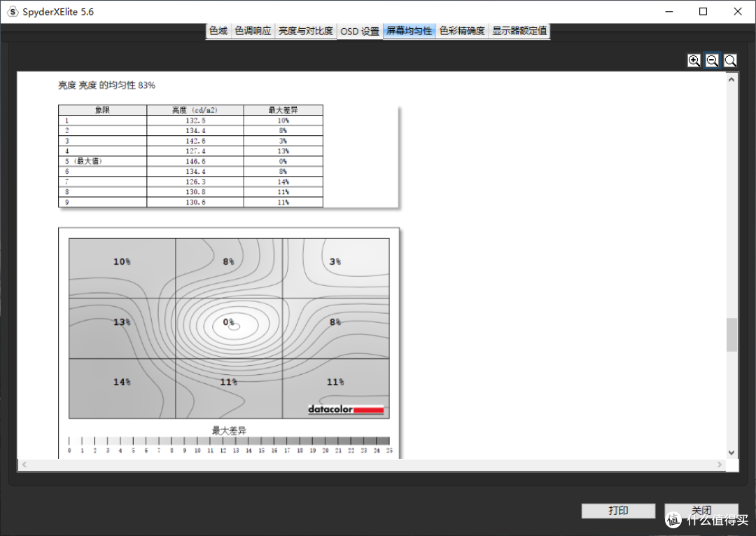Click the 关闭 button
The image size is (756, 536).
pyautogui.click(x=701, y=511)
